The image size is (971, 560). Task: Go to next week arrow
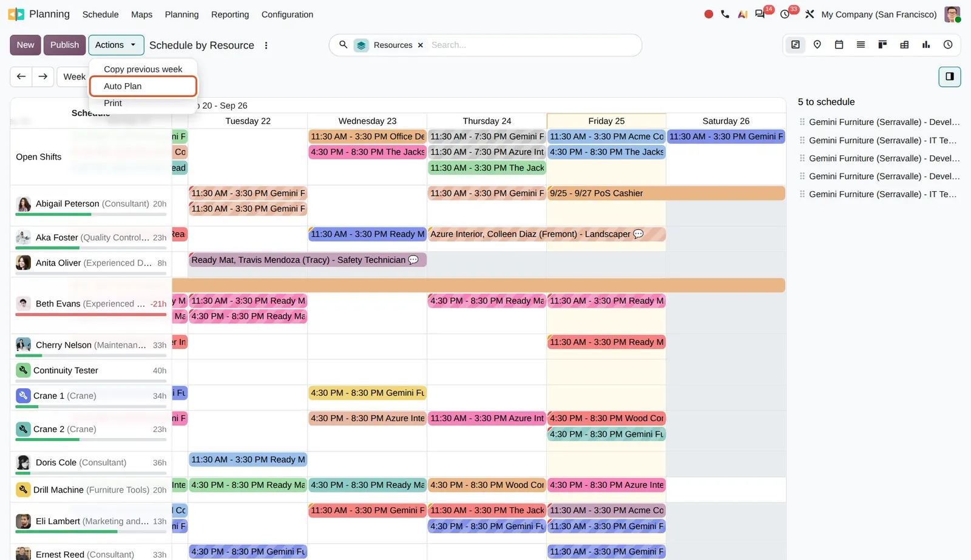[43, 76]
